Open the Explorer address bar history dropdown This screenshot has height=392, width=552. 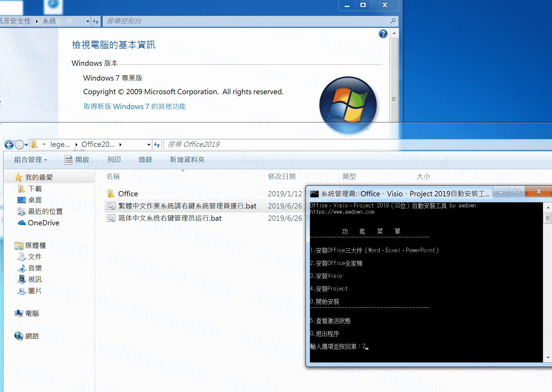[x=149, y=145]
